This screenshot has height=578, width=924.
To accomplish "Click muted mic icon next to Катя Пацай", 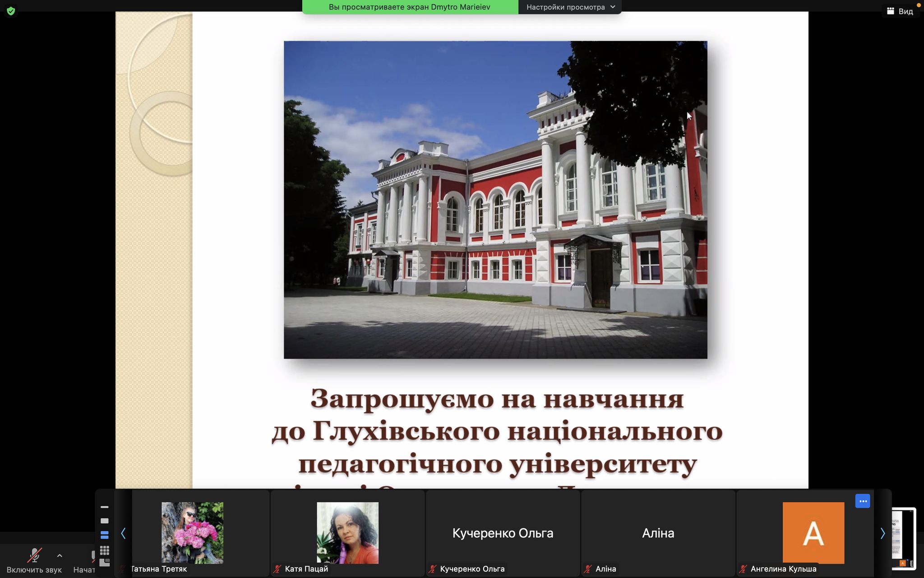I will click(x=277, y=569).
